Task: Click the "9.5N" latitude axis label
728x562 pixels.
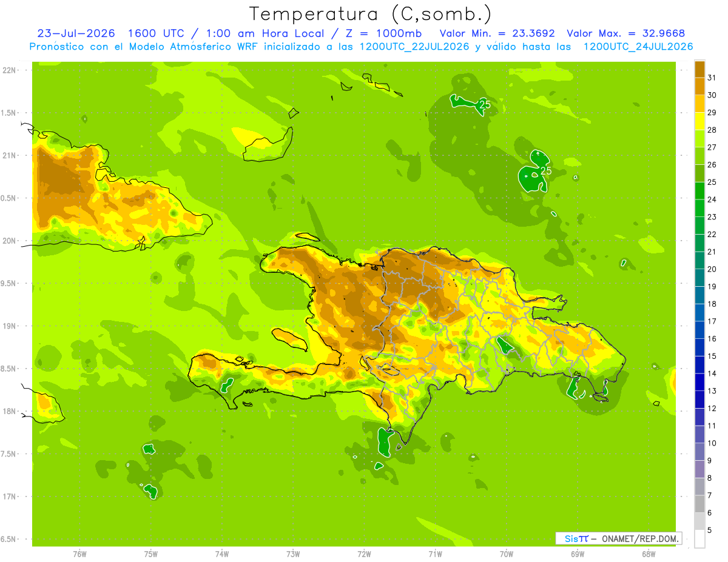Action: pos(9,284)
